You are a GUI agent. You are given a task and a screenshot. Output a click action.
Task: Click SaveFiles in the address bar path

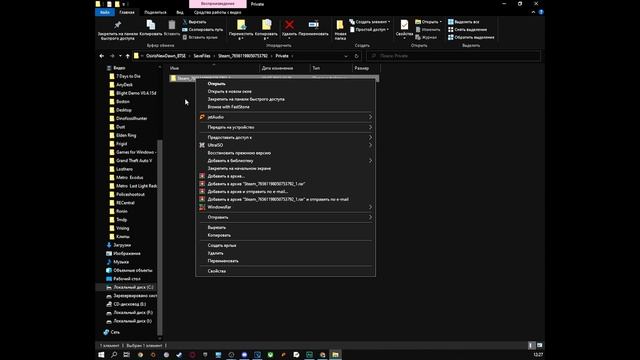202,56
